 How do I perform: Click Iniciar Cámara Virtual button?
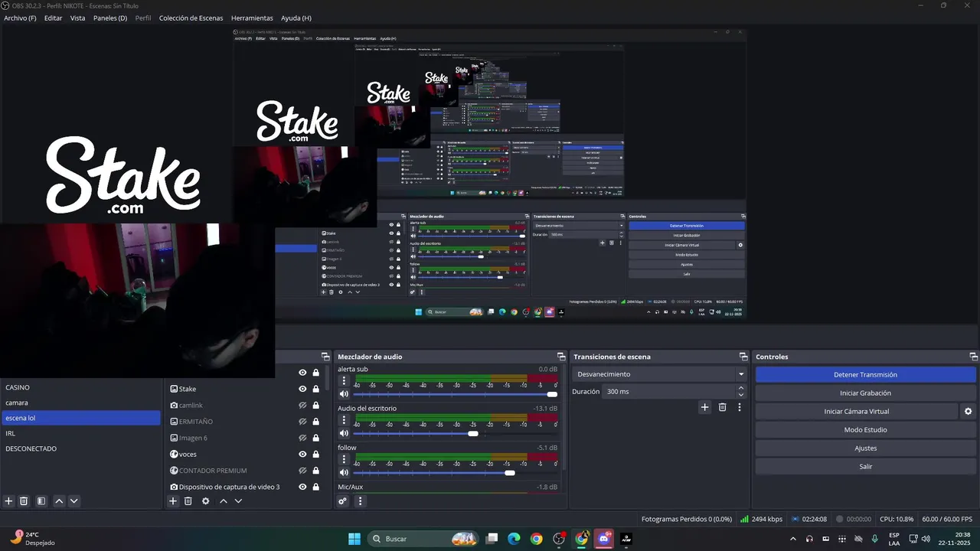pyautogui.click(x=857, y=412)
